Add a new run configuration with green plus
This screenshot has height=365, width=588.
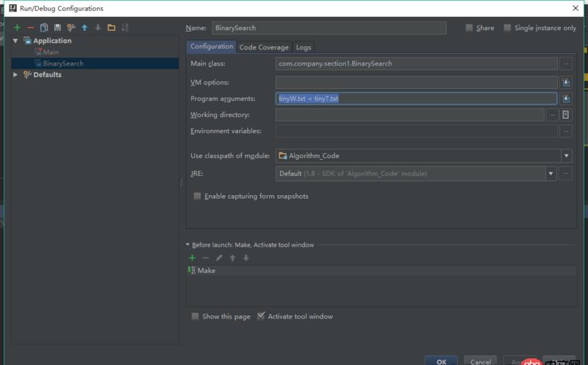point(17,28)
